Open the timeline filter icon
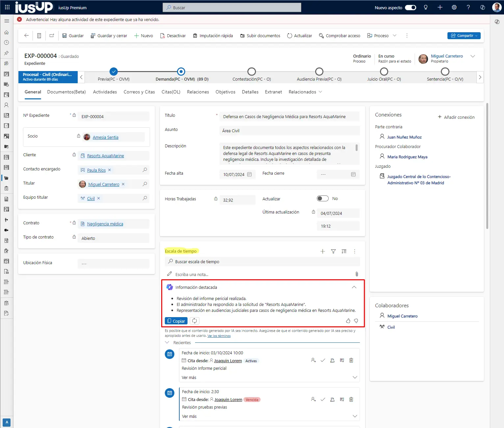The width and height of the screenshot is (504, 428). pos(333,251)
